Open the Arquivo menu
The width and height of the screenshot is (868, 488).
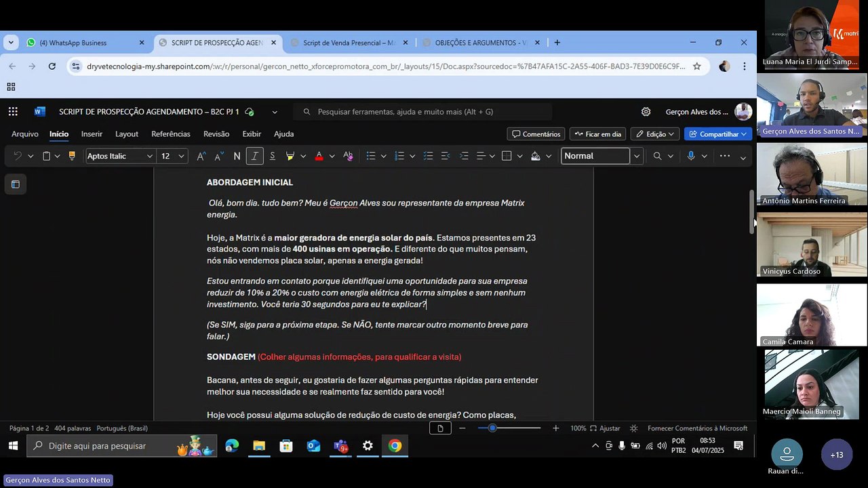pyautogui.click(x=25, y=134)
